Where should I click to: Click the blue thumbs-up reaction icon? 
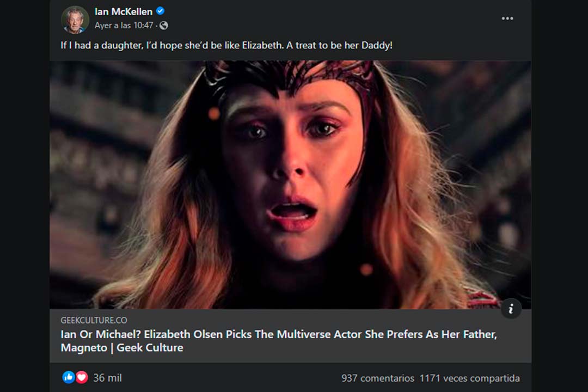(69, 377)
